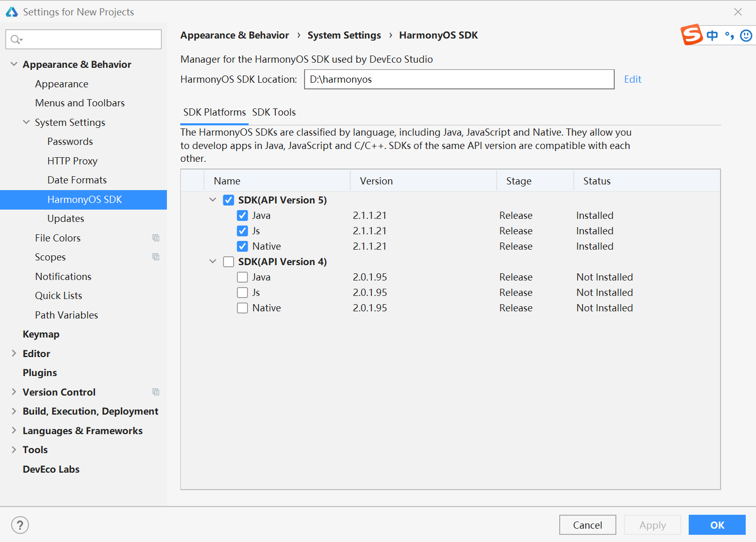The height and width of the screenshot is (542, 756).
Task: Open Path Variables settings
Action: (67, 315)
